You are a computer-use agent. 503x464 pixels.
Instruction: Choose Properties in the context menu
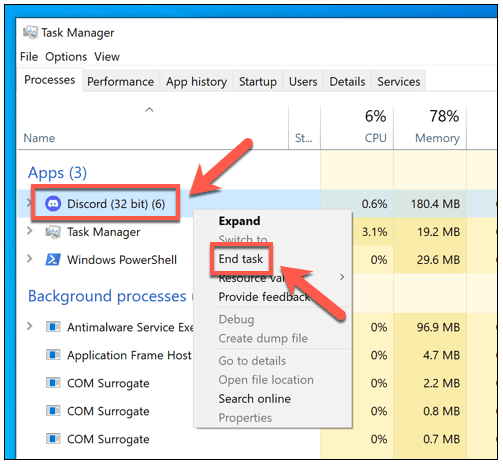[x=245, y=418]
